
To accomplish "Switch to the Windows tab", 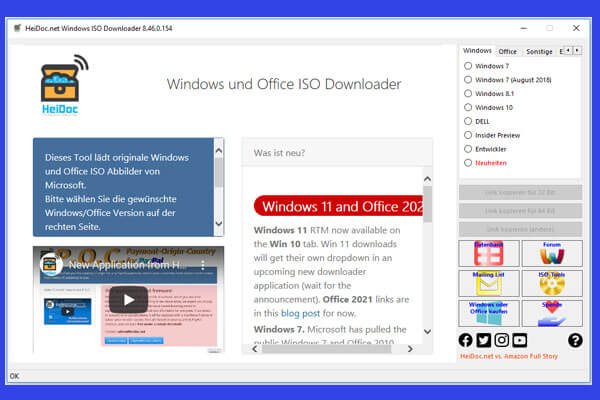I will coord(477,51).
